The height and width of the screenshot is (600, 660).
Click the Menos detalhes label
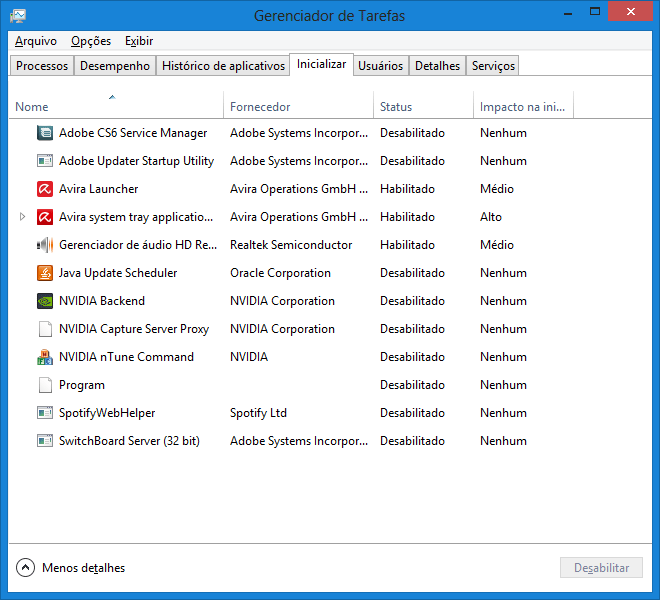point(83,568)
